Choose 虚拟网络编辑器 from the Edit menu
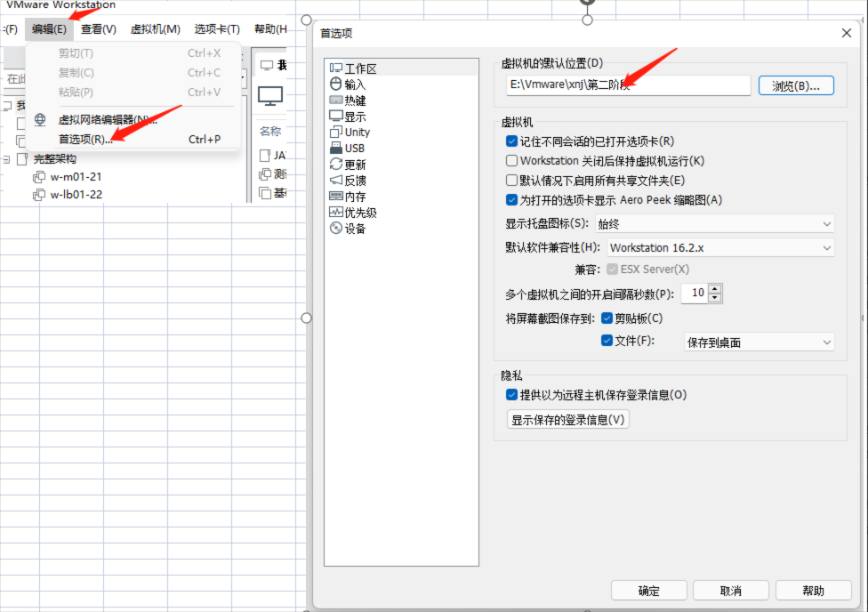The width and height of the screenshot is (868, 612). point(133,119)
